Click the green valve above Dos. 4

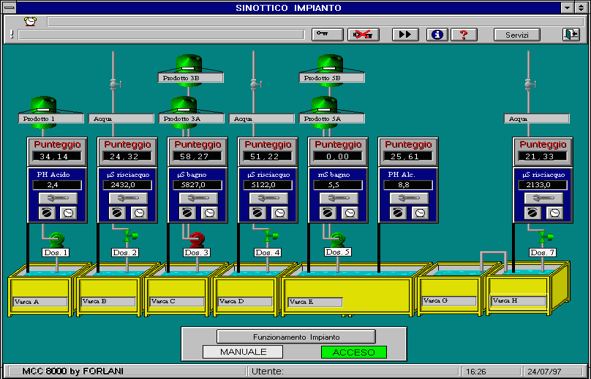click(x=270, y=236)
